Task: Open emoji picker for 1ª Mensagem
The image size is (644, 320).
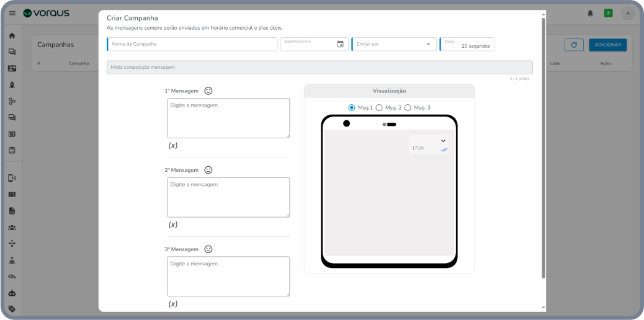Action: 208,91
